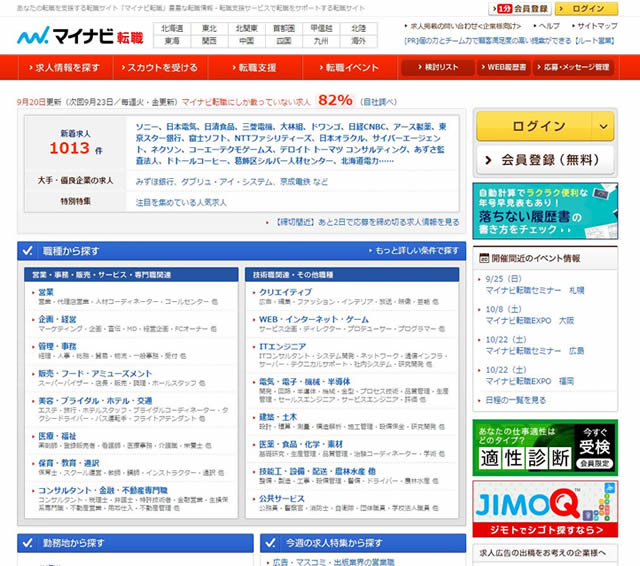This screenshot has width=640, height=566.
Task: Open the 日程の一覧を見る link
Action: tap(515, 400)
